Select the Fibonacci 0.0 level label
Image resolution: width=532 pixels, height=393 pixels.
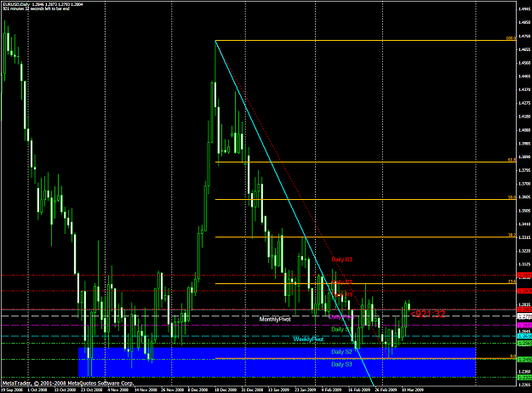click(513, 356)
